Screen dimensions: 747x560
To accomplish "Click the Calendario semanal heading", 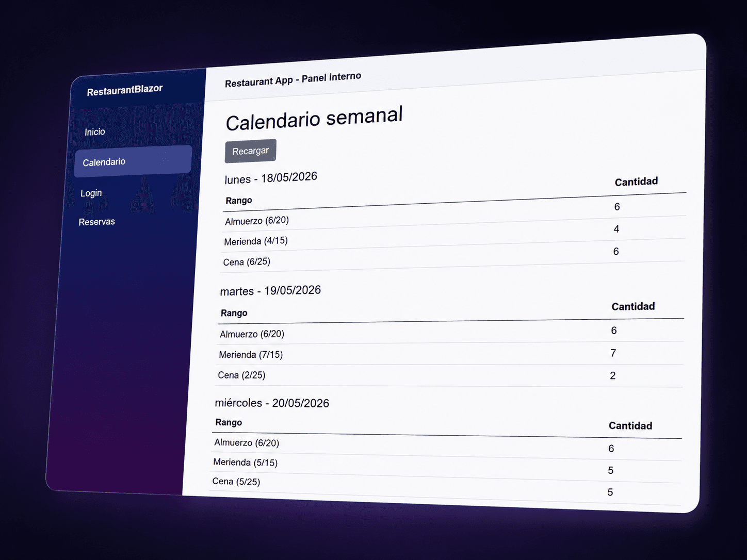I will (314, 118).
